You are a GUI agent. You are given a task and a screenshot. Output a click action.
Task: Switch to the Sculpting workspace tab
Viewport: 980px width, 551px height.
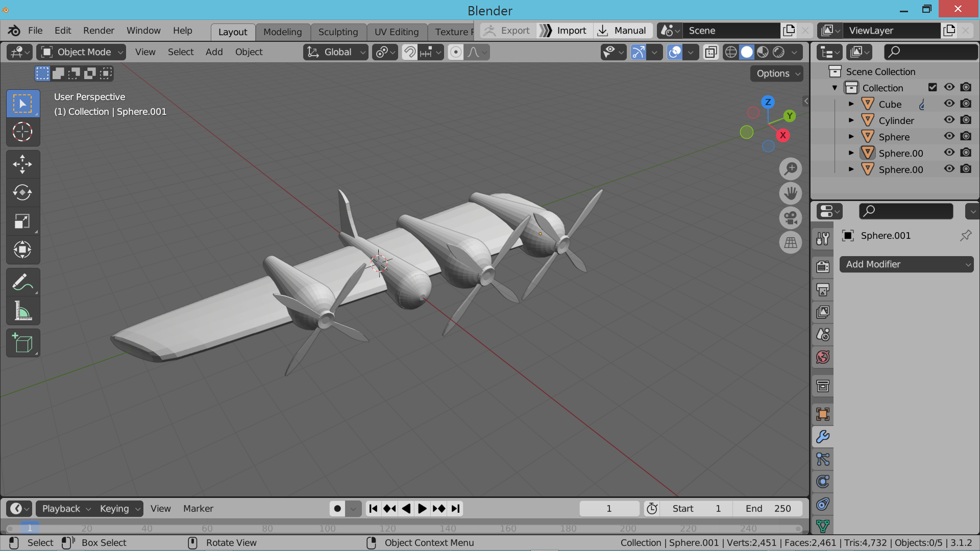click(x=338, y=32)
